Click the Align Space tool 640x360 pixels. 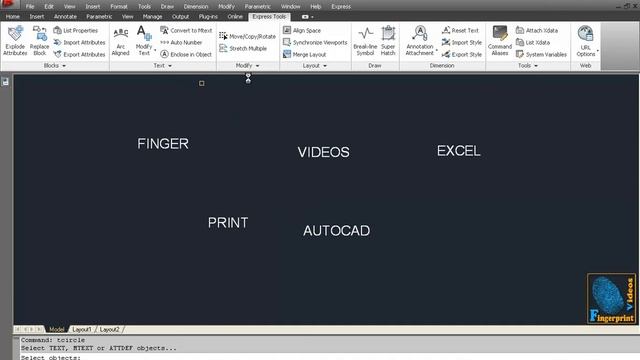tap(302, 31)
